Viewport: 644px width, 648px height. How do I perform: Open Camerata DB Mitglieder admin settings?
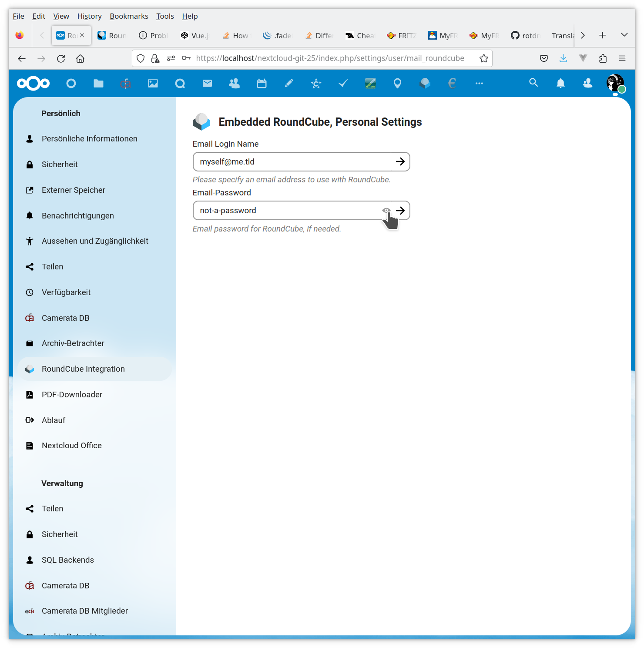[94, 611]
